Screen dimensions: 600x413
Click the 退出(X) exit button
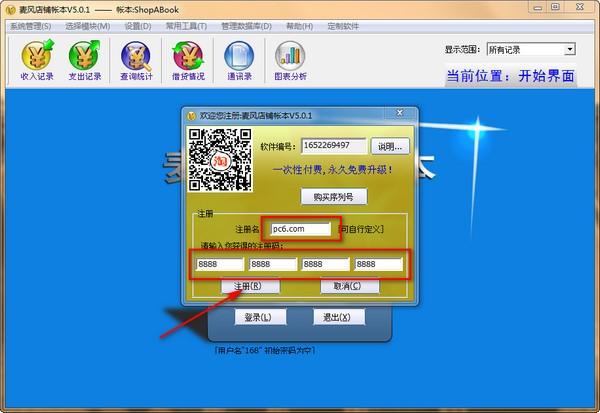pos(330,318)
